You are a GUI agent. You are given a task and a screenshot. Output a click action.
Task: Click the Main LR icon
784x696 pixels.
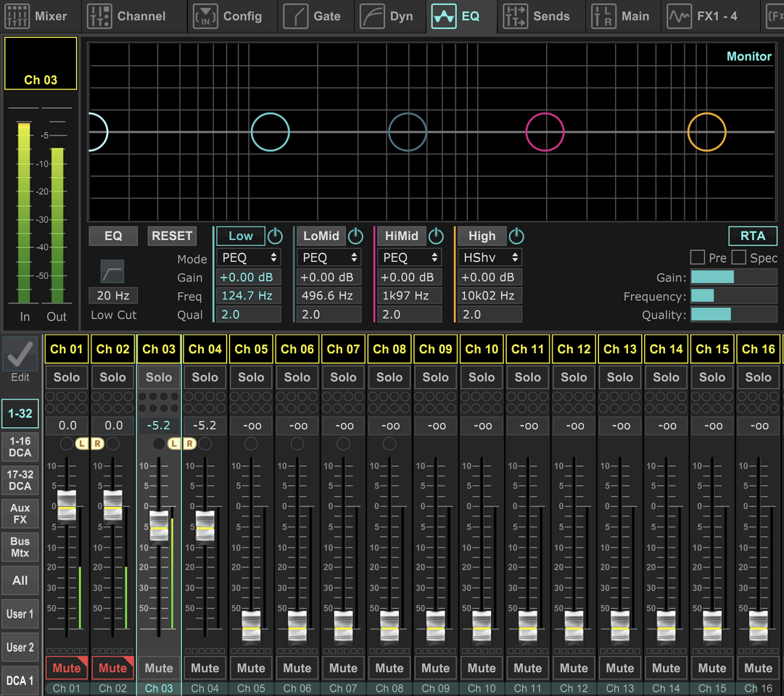pos(603,16)
